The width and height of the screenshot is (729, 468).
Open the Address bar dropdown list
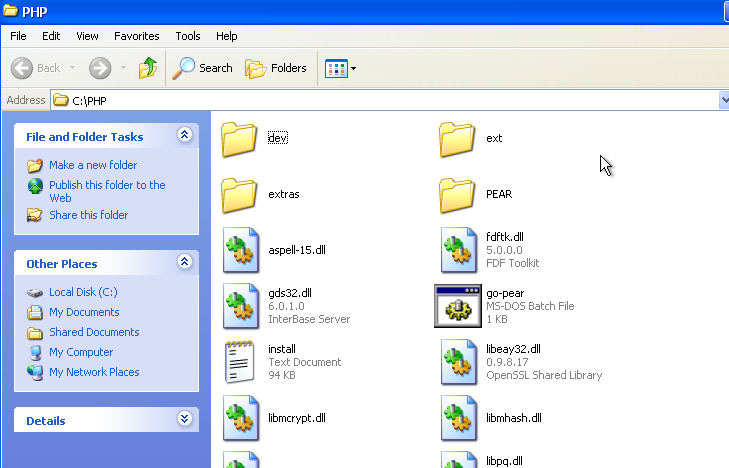click(x=723, y=100)
